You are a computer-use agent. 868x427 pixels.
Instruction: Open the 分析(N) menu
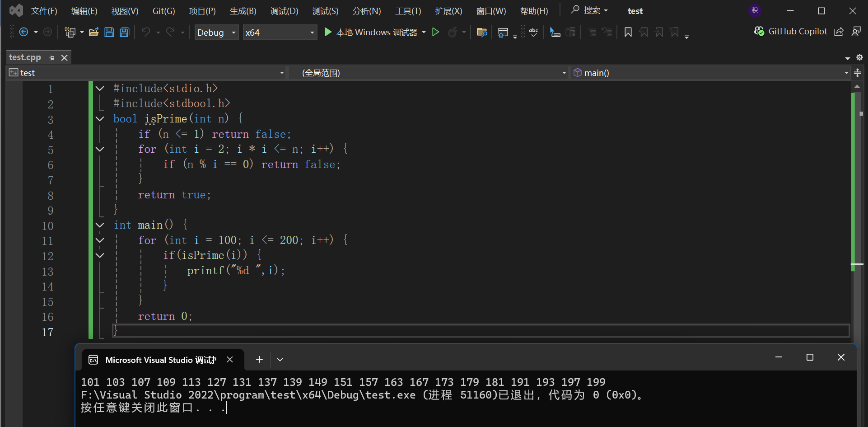(367, 11)
